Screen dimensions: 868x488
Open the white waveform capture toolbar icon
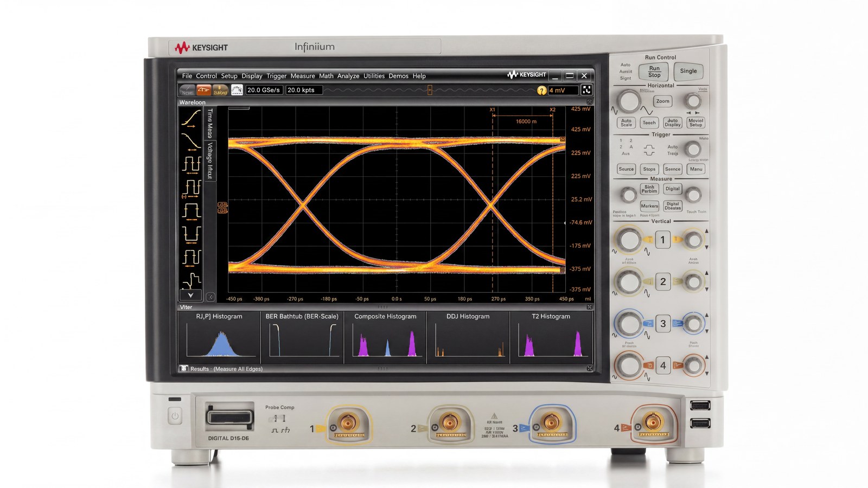(237, 90)
